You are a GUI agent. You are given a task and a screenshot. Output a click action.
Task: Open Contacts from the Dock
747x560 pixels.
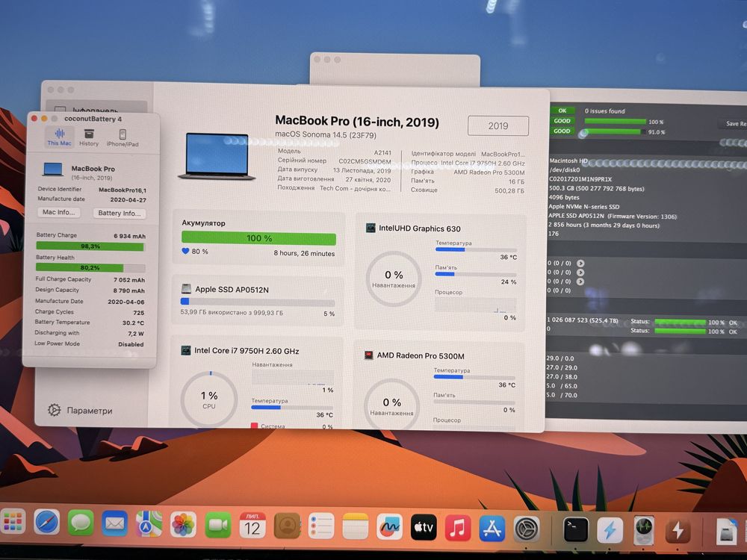[287, 526]
